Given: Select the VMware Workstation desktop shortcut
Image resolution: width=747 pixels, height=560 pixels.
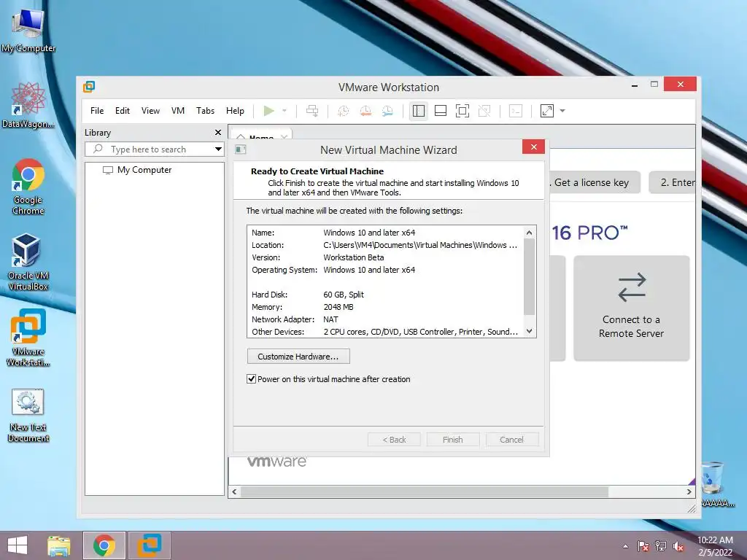Looking at the screenshot, I should pos(28,338).
